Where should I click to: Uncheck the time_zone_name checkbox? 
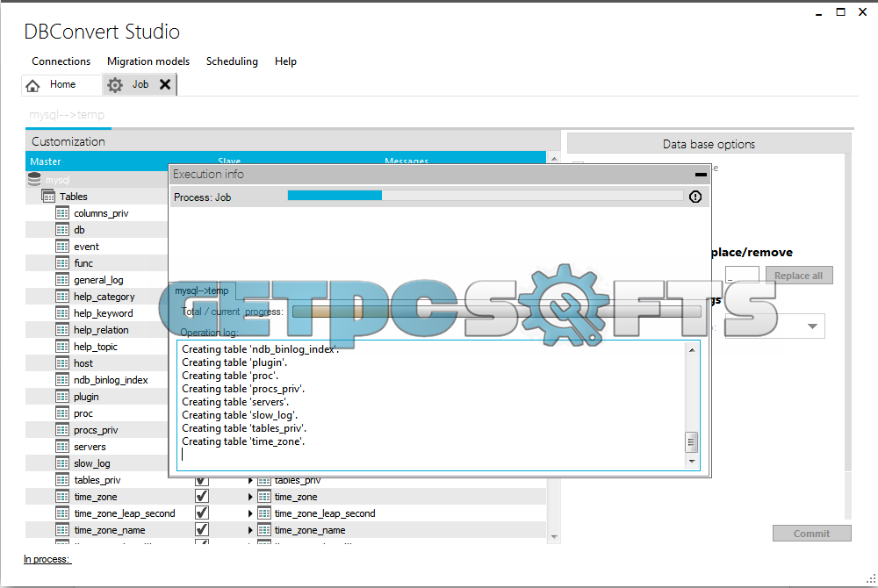point(202,530)
